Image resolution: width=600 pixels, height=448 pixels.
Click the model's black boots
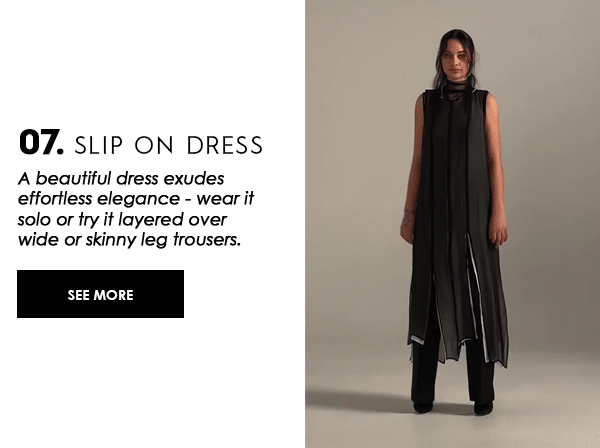[422, 407]
